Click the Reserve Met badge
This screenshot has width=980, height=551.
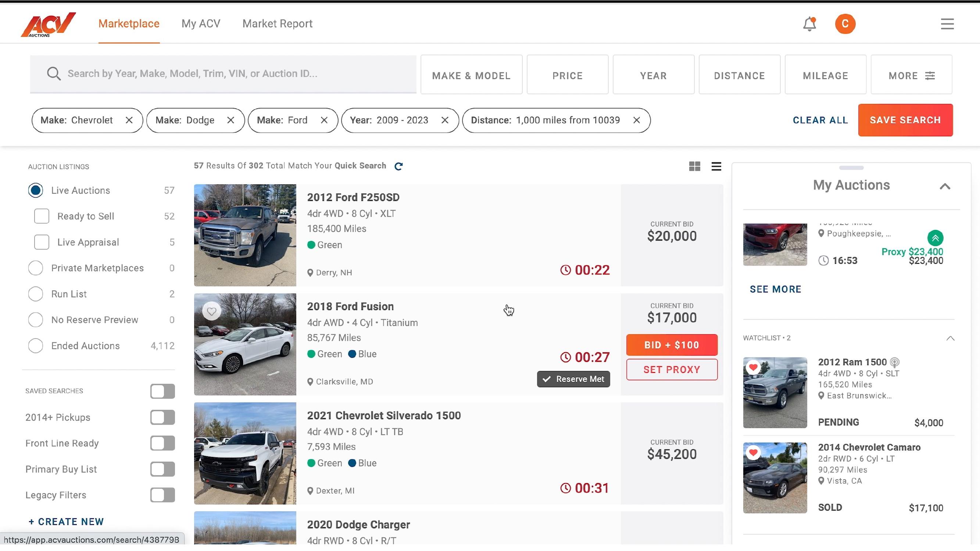pyautogui.click(x=573, y=379)
